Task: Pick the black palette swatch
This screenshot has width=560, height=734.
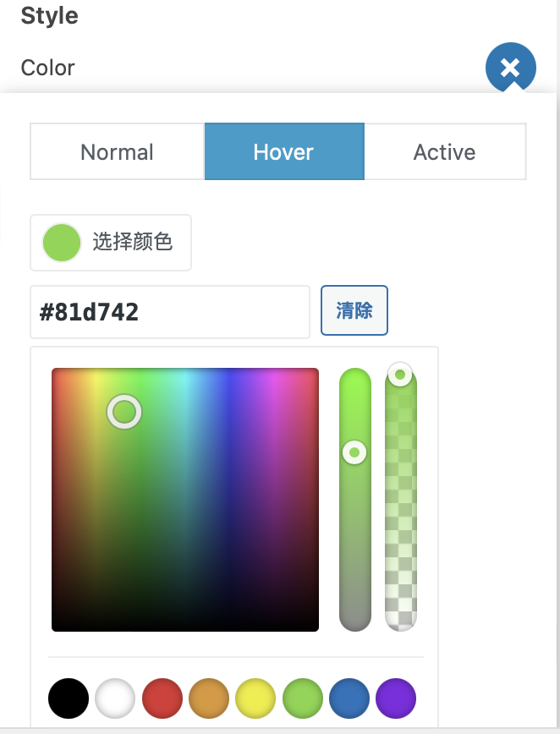Action: click(69, 698)
